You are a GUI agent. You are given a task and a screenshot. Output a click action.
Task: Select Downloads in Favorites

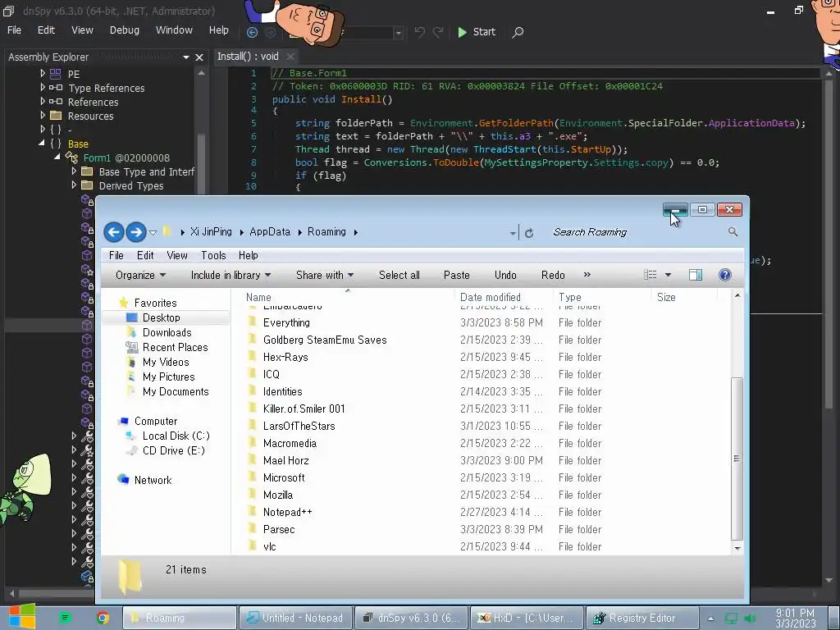tap(167, 332)
